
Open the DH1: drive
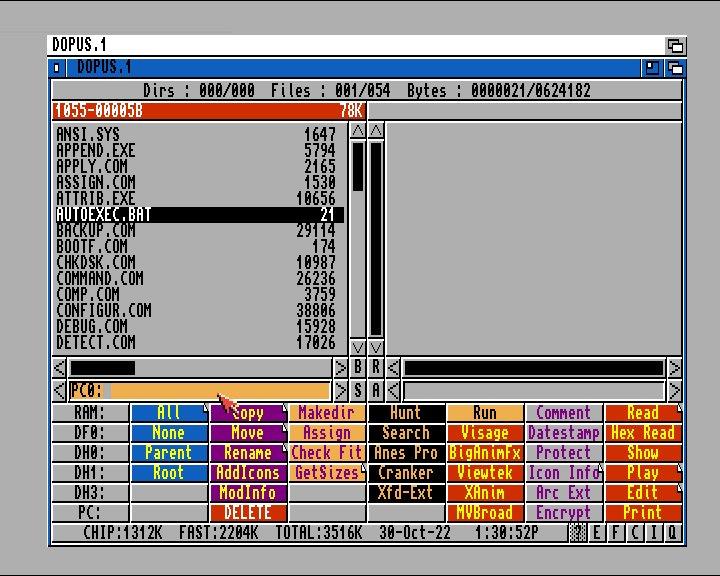tap(90, 473)
